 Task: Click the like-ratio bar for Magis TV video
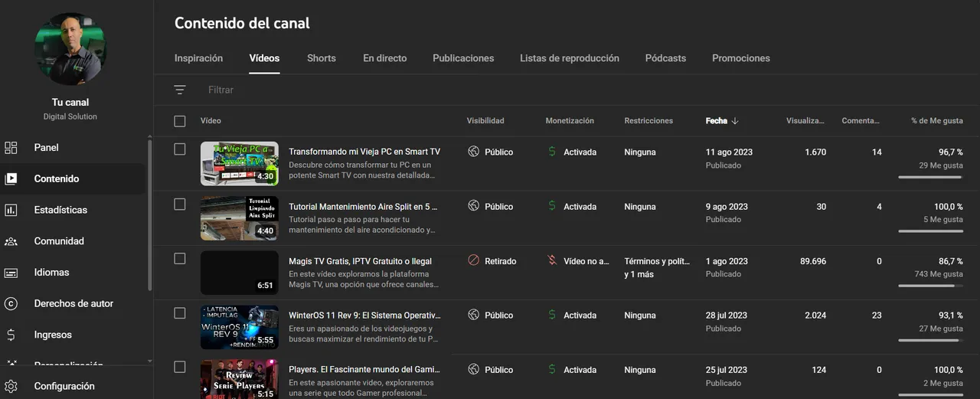(930, 286)
